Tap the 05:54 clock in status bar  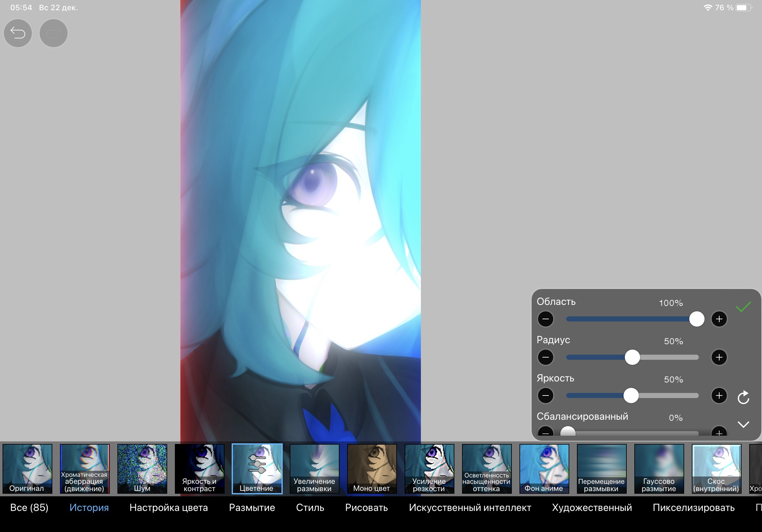(x=21, y=7)
